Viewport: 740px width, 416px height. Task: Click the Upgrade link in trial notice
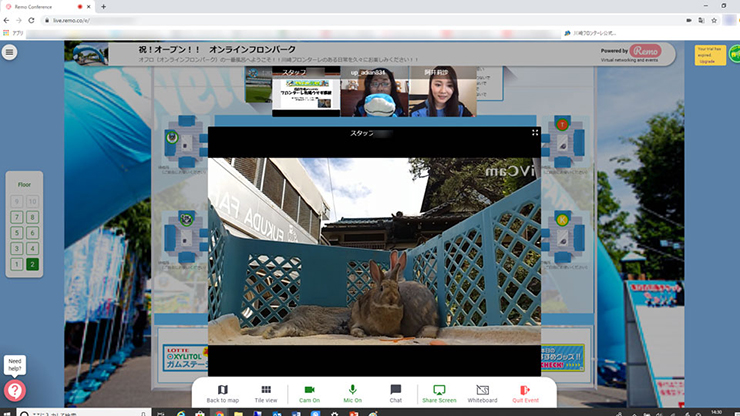[x=706, y=62]
